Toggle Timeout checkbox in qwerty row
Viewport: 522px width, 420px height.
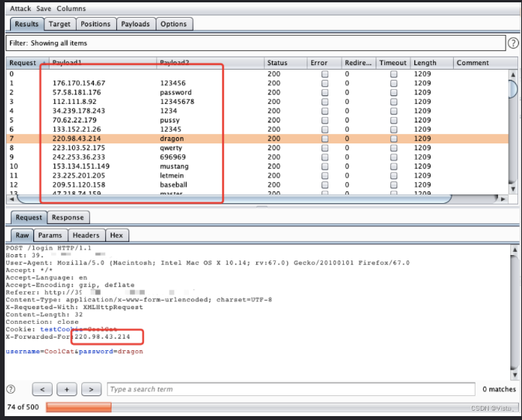394,148
